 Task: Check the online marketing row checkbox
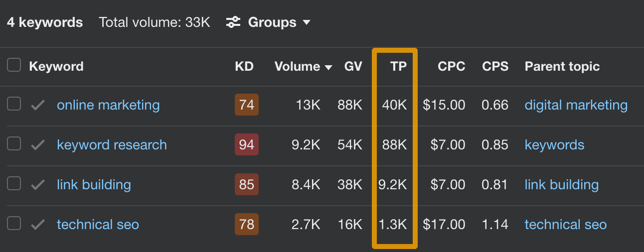click(x=14, y=104)
